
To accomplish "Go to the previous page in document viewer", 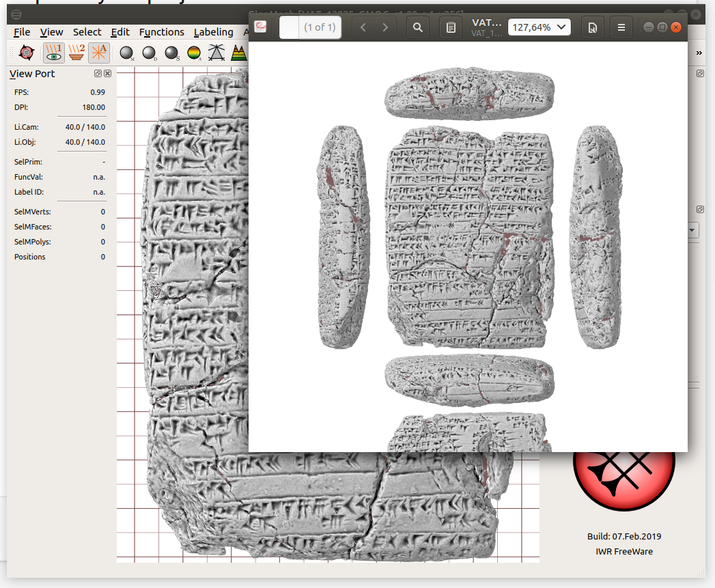I will coord(363,27).
